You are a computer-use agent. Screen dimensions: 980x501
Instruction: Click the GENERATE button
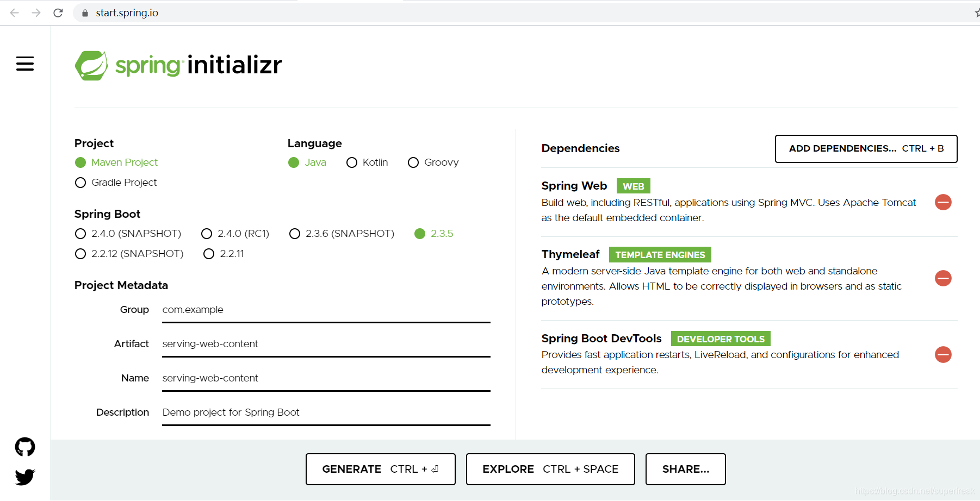click(x=381, y=469)
